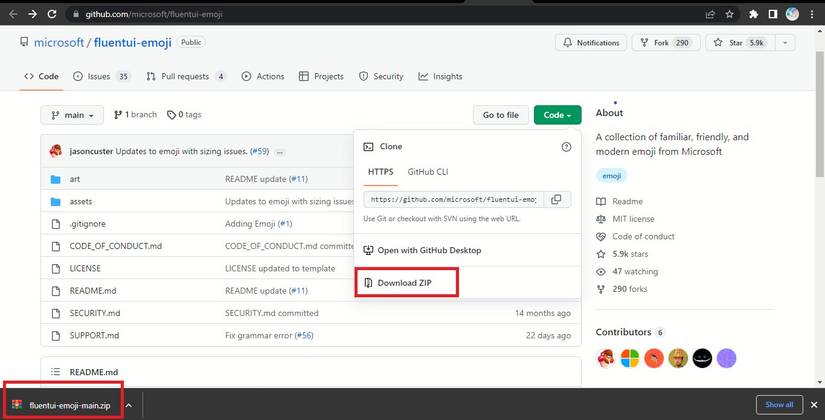The image size is (825, 420).
Task: Click the help icon in the Clone panel
Action: 566,147
